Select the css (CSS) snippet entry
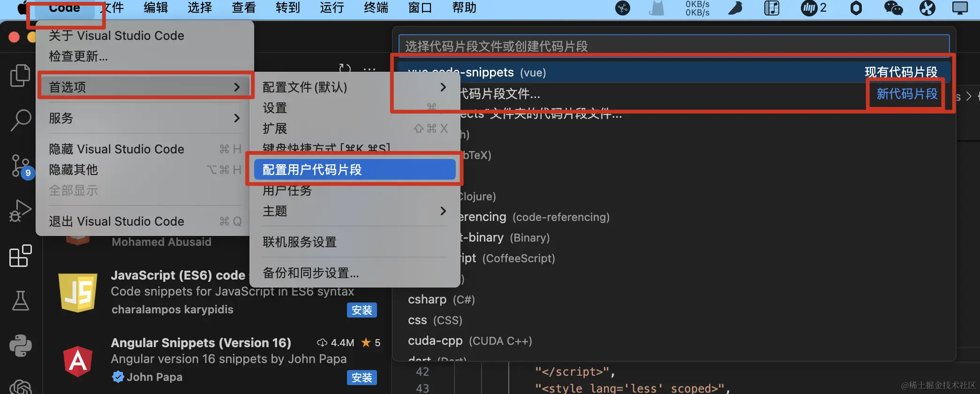Screen dimensions: 980x394 (x=674, y=320)
